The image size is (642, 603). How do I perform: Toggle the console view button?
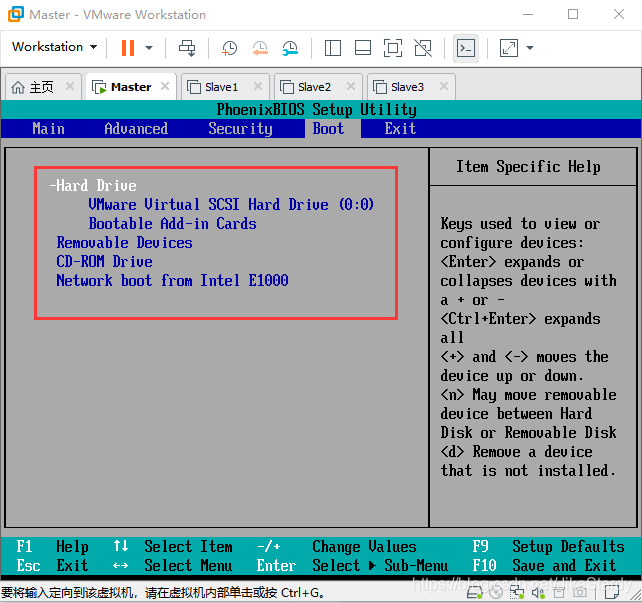tap(466, 48)
